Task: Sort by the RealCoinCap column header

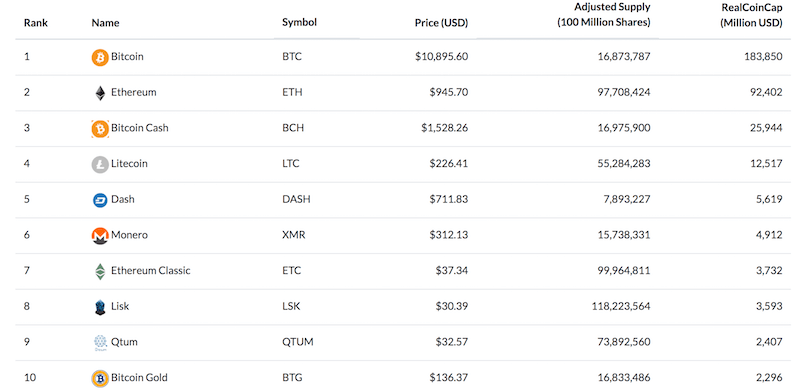Action: click(751, 15)
